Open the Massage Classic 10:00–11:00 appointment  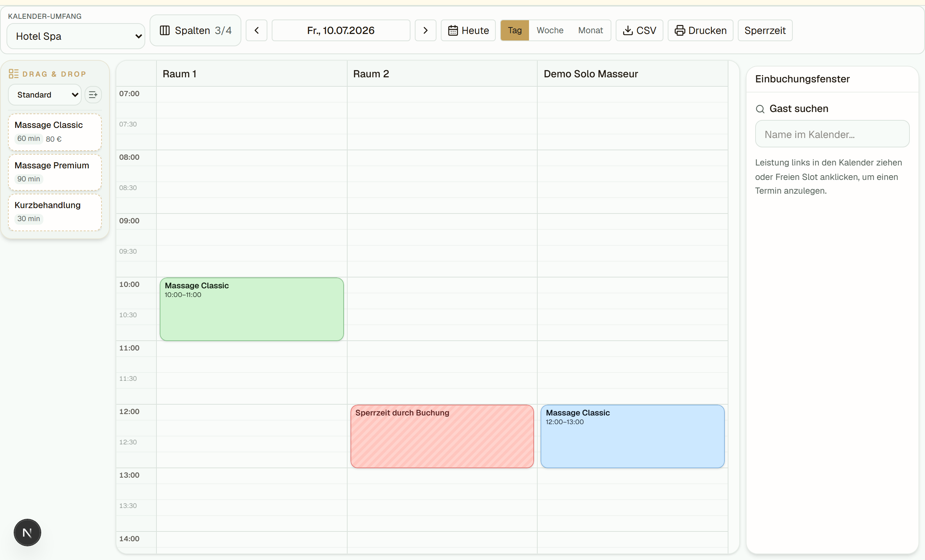(251, 309)
